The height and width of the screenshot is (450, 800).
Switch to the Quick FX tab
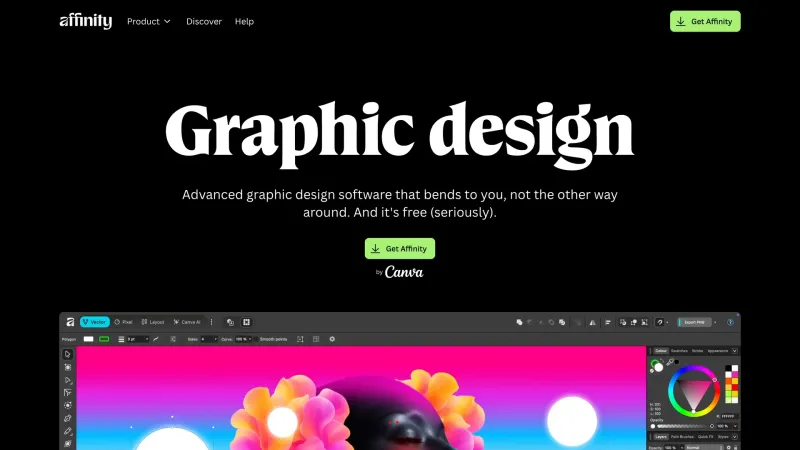point(706,437)
